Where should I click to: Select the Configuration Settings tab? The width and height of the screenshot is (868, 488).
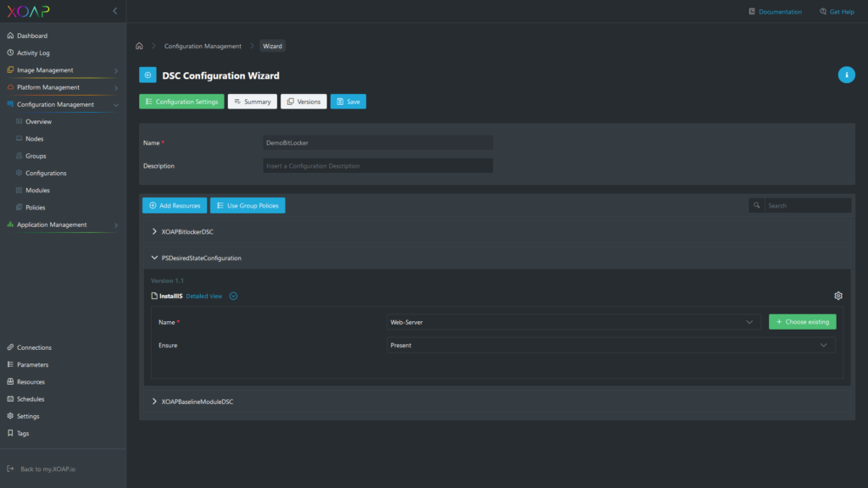point(181,102)
